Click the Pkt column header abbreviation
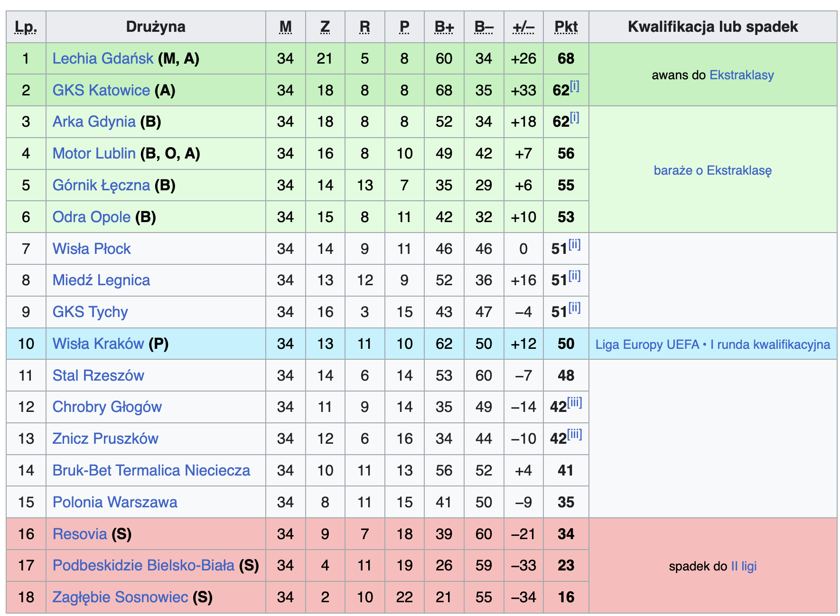 (566, 27)
